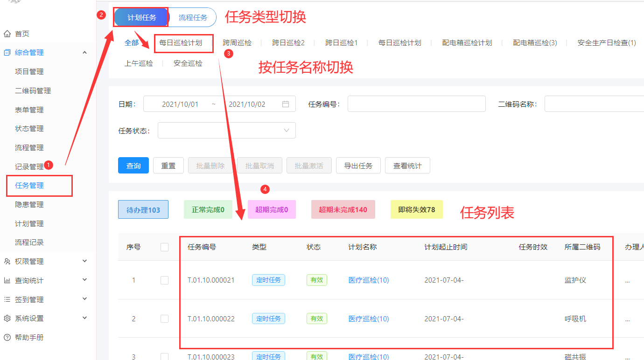The image size is (644, 360).
Task: Check the checkbox for task T.01.10.000021
Action: [x=164, y=280]
